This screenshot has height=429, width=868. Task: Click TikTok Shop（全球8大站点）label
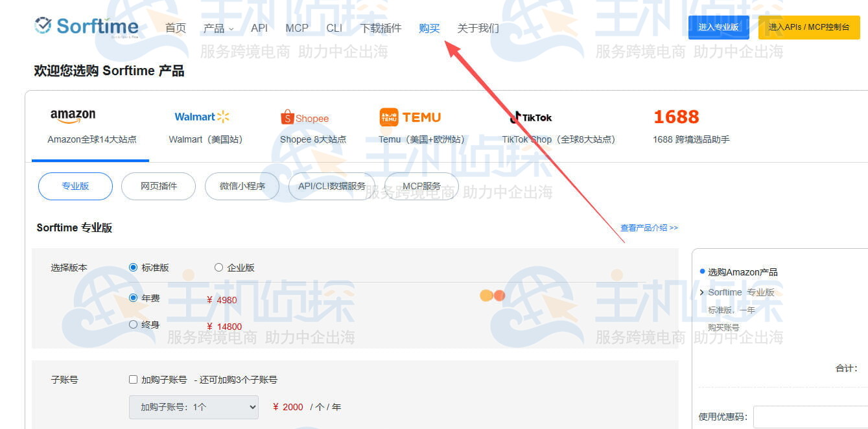(559, 139)
